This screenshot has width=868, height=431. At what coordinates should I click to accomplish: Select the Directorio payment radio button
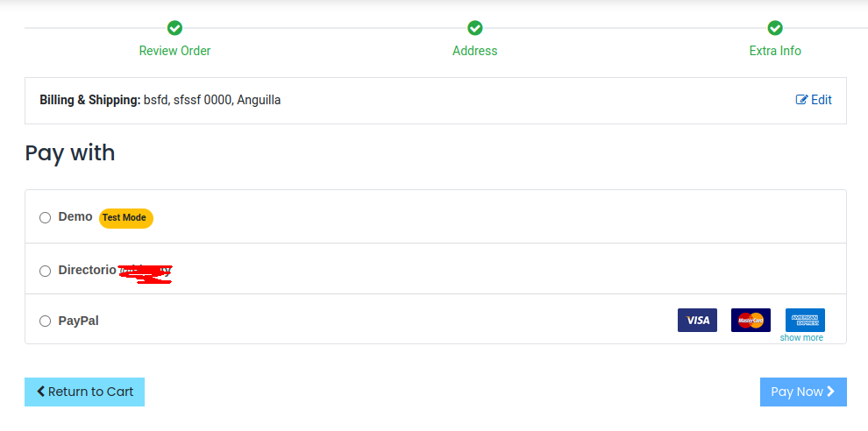pyautogui.click(x=45, y=271)
